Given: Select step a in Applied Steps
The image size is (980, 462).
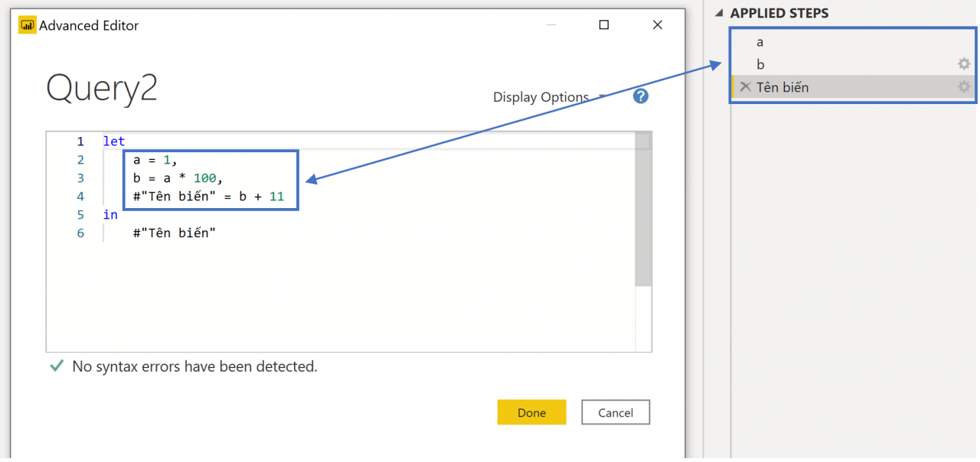Looking at the screenshot, I should [759, 42].
